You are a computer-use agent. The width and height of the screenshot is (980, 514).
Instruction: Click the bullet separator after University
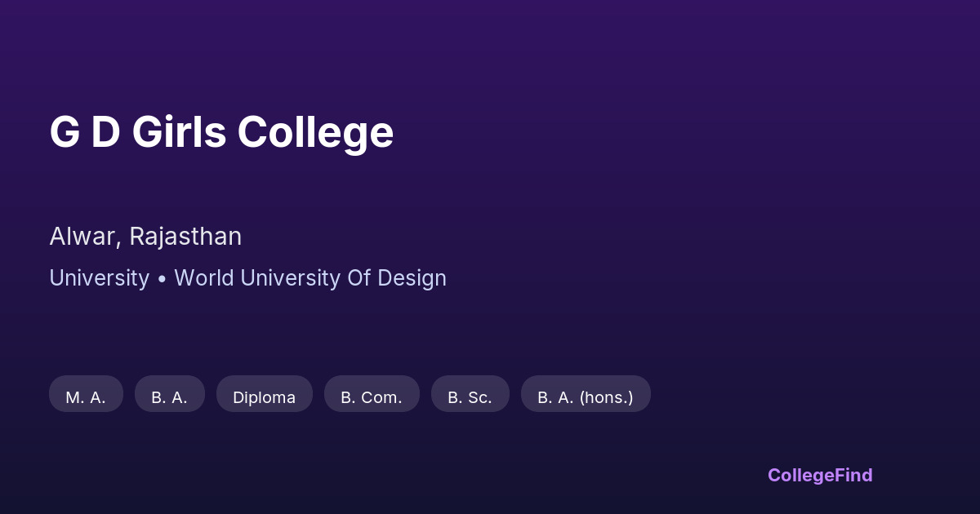click(162, 278)
